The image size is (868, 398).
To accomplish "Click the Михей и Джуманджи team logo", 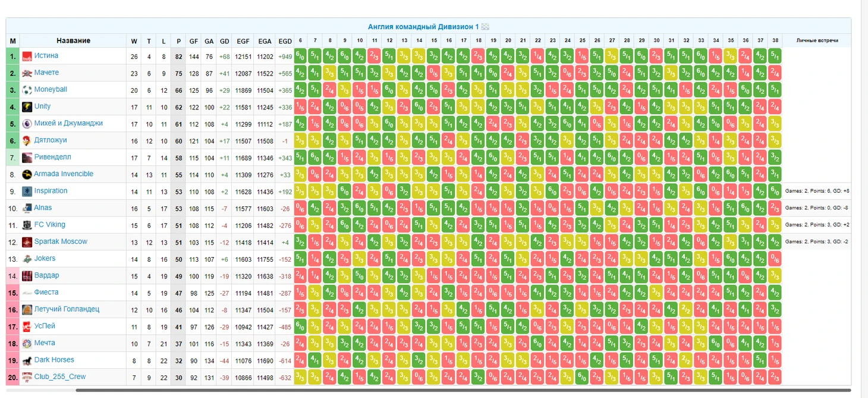I will [27, 124].
